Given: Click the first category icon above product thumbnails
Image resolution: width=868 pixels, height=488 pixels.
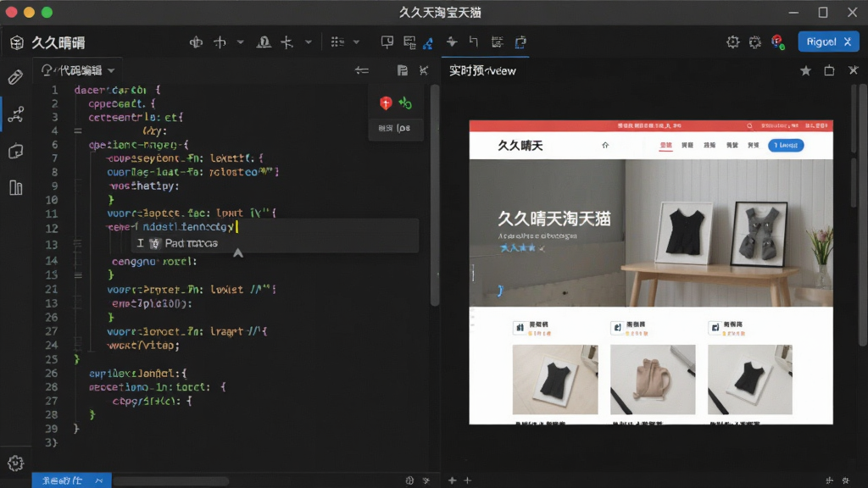Looking at the screenshot, I should point(520,328).
